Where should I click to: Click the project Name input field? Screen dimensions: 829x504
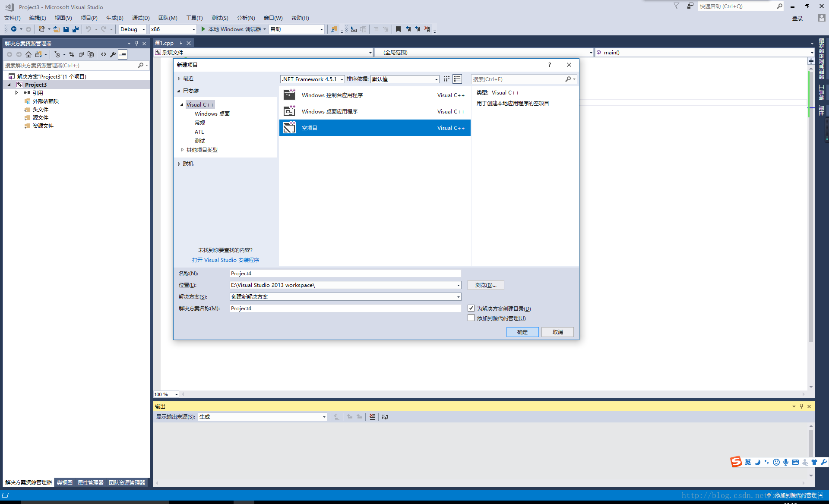tap(345, 274)
